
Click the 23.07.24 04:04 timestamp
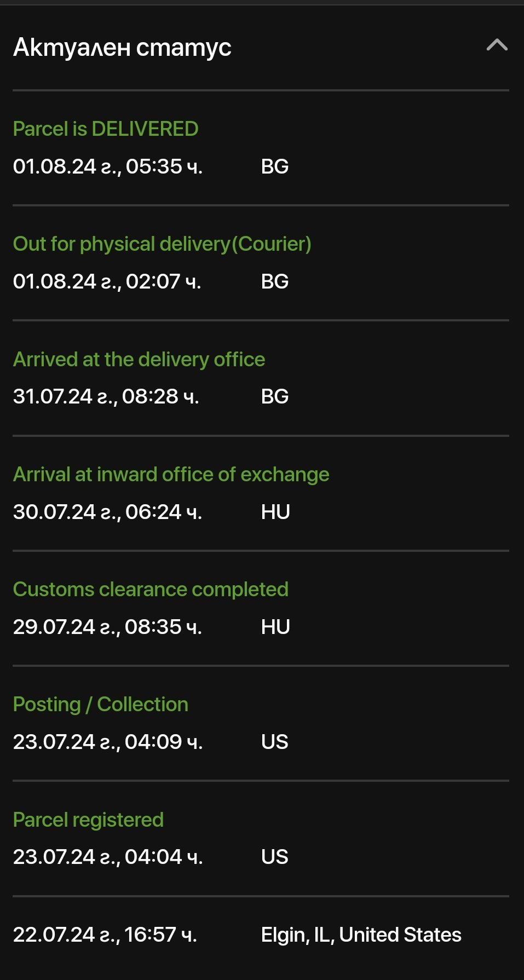point(108,857)
